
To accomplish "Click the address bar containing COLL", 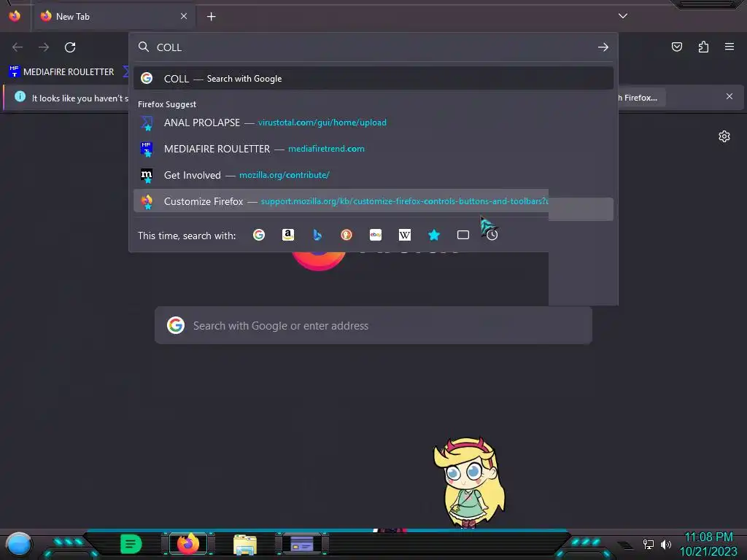I will pos(373,47).
